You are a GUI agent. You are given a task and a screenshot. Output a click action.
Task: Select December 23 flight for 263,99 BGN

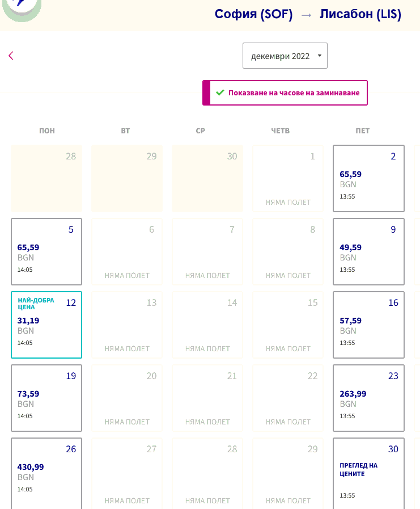[368, 398]
